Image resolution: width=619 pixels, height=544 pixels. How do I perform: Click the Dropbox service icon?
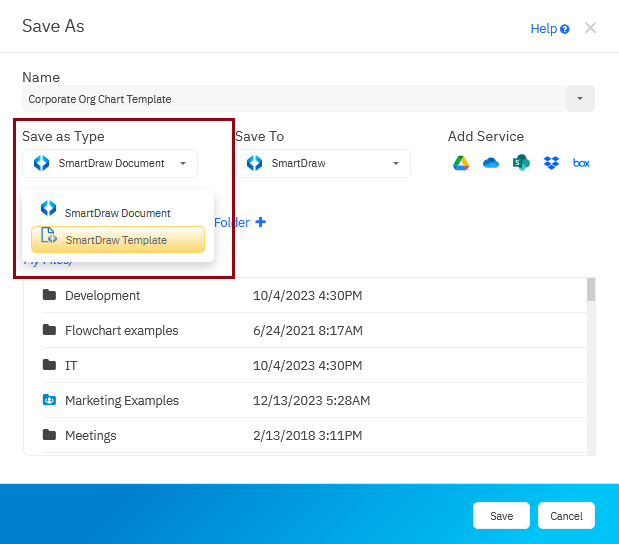551,163
